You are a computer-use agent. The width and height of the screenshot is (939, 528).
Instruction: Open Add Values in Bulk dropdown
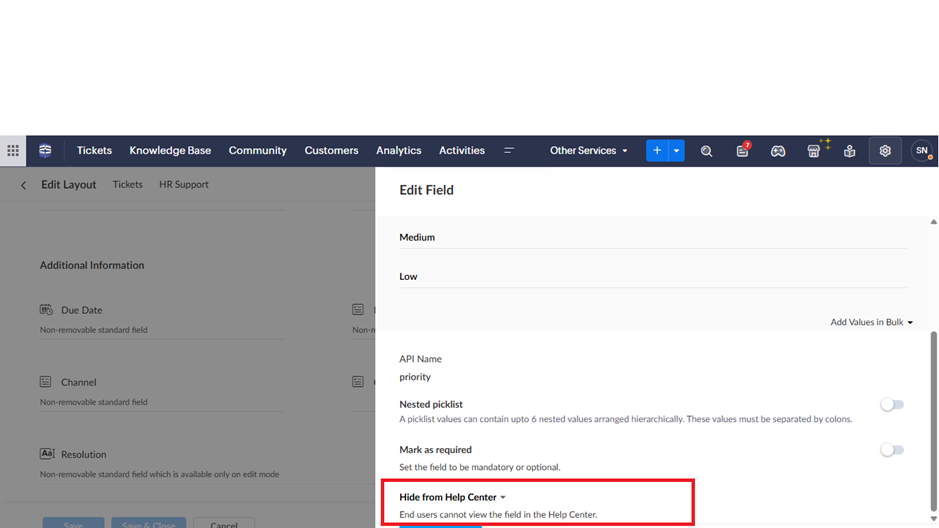[x=871, y=322]
